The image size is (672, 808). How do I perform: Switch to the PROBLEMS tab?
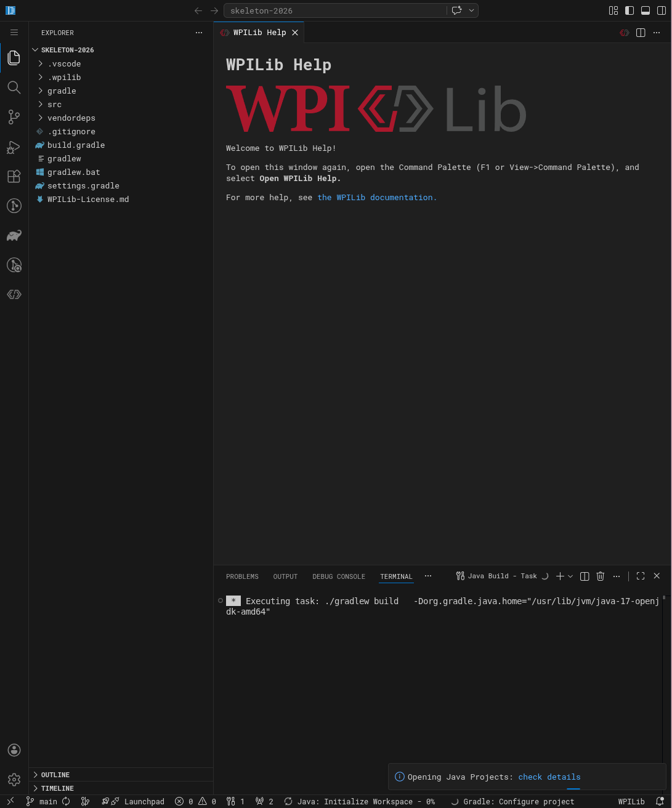pyautogui.click(x=242, y=576)
